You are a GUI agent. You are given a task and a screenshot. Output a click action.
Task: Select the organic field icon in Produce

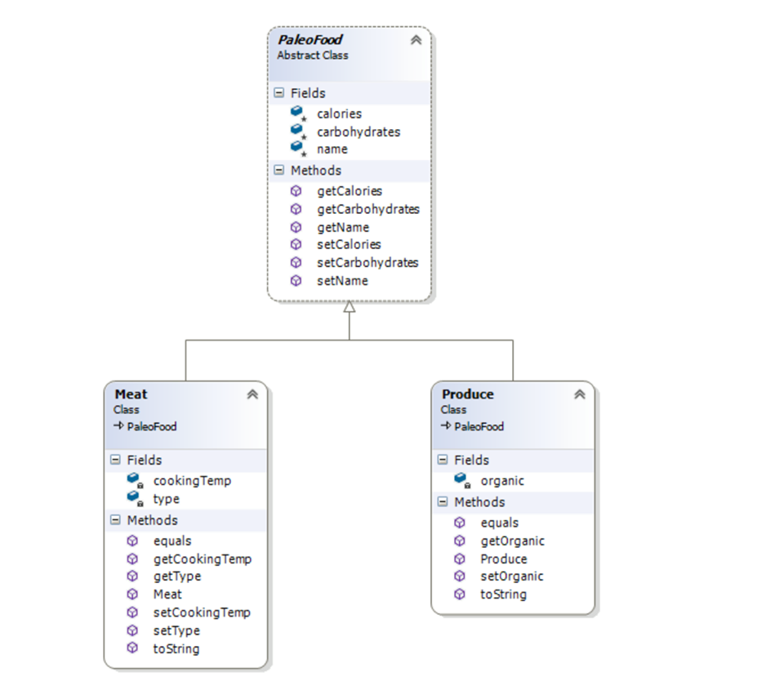point(461,479)
